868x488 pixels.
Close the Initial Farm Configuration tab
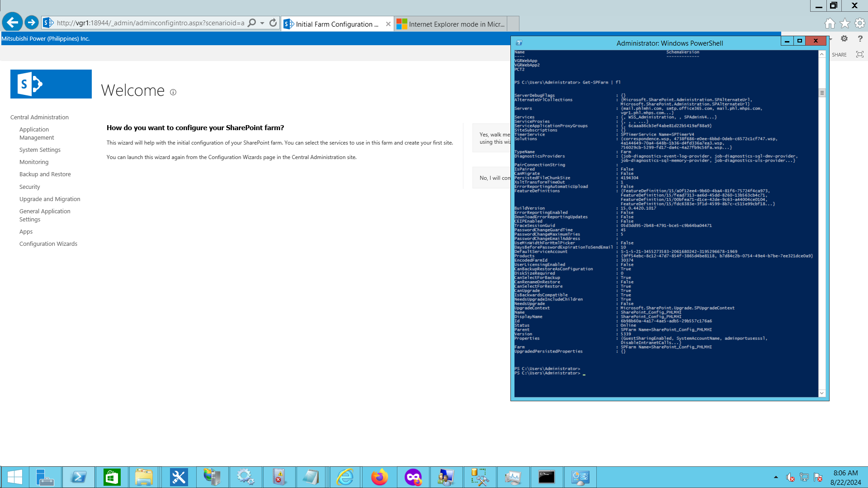pos(388,24)
